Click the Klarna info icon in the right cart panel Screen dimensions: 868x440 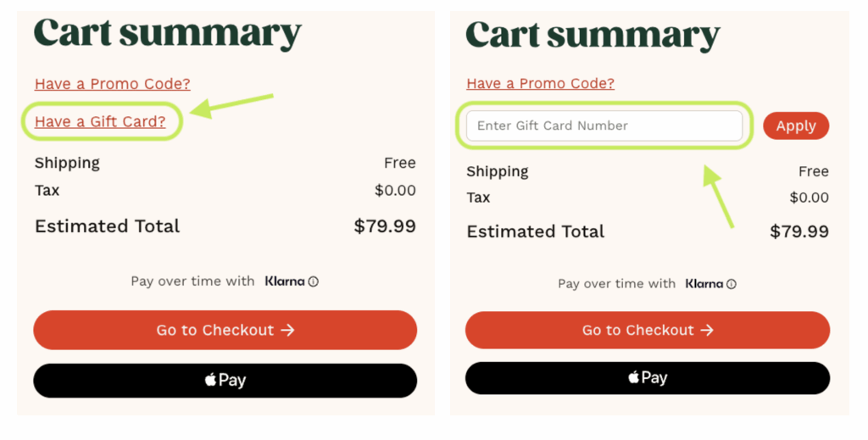(x=732, y=284)
